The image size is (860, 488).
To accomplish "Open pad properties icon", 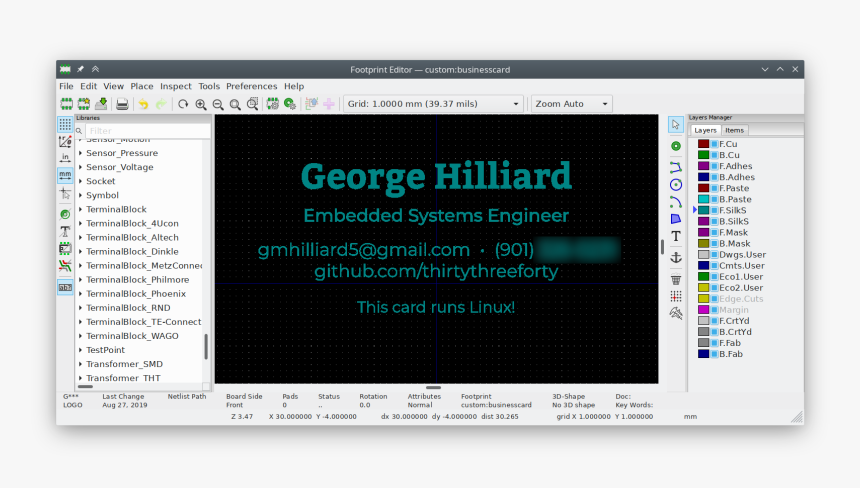I will click(x=290, y=104).
